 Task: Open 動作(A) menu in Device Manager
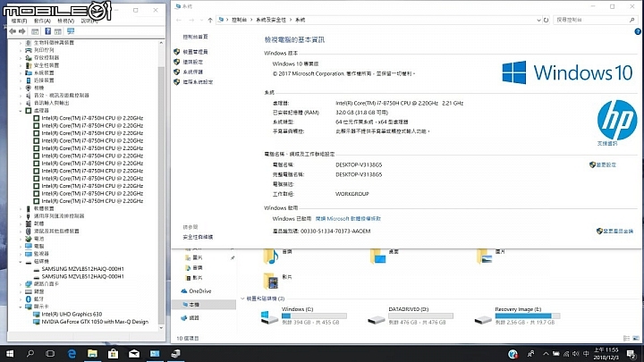[42, 21]
